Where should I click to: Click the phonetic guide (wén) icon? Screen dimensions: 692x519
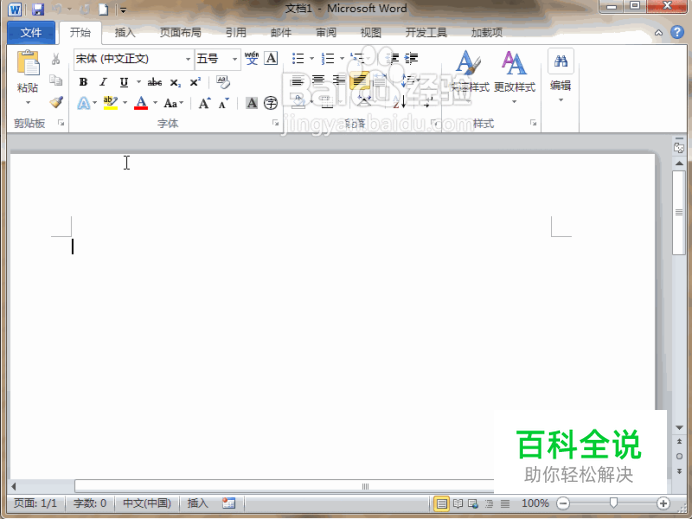coord(252,58)
